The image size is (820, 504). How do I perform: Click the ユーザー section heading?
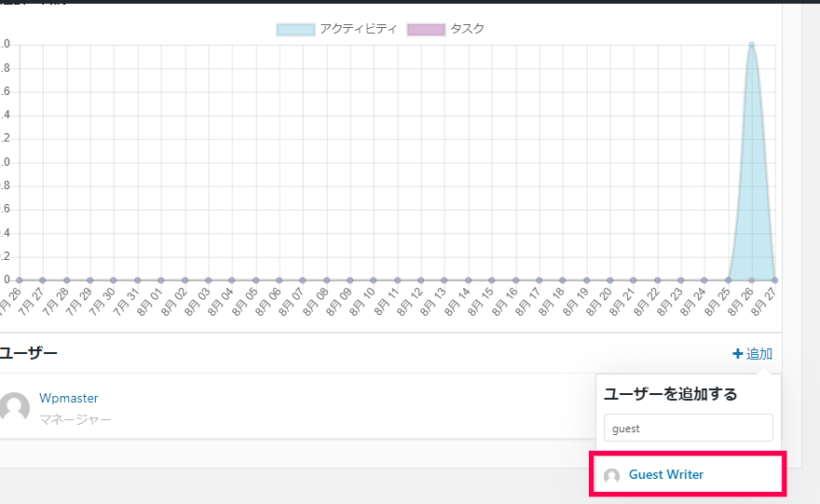(x=28, y=353)
